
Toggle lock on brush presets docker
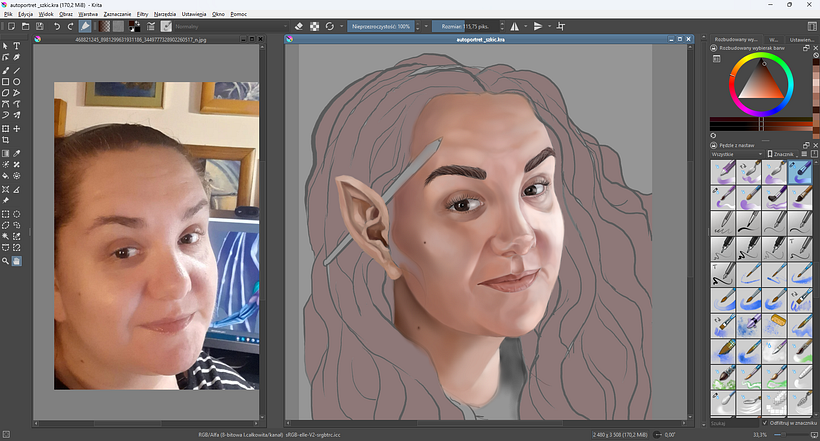(713, 145)
